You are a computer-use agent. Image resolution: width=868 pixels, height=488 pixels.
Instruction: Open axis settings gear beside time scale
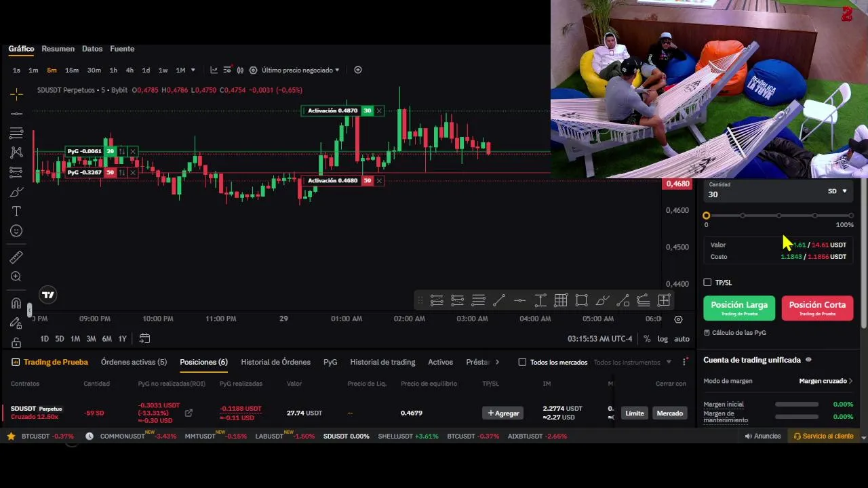point(678,319)
